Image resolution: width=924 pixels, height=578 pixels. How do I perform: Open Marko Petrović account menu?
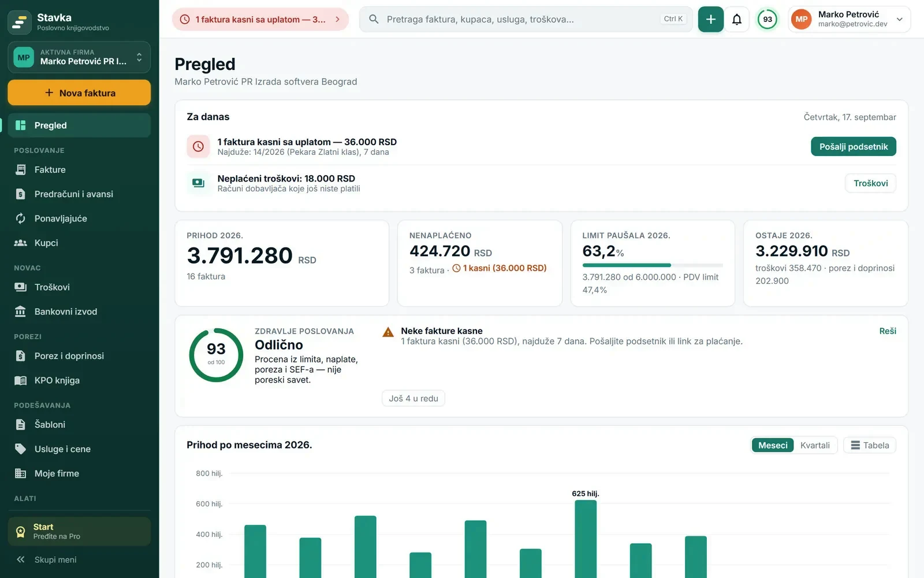click(850, 20)
